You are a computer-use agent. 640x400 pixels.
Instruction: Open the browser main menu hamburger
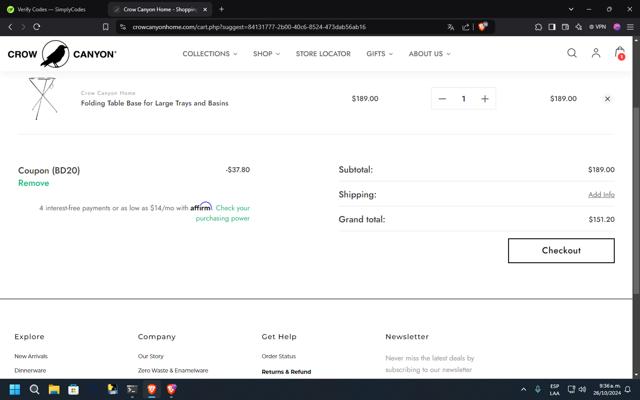tap(630, 27)
